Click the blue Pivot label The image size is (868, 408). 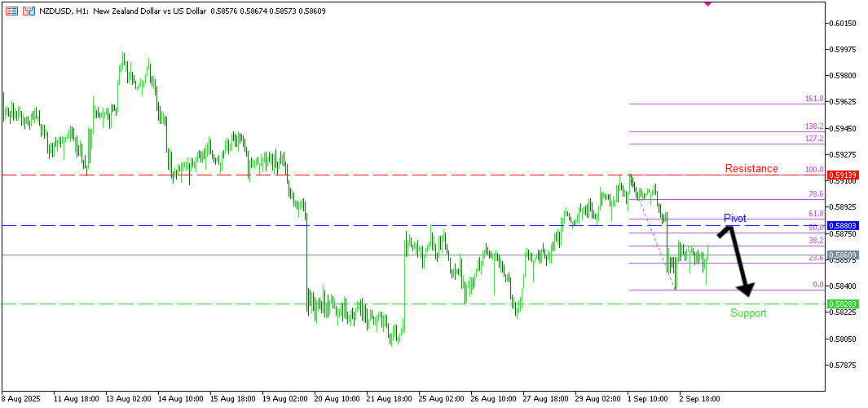point(734,219)
